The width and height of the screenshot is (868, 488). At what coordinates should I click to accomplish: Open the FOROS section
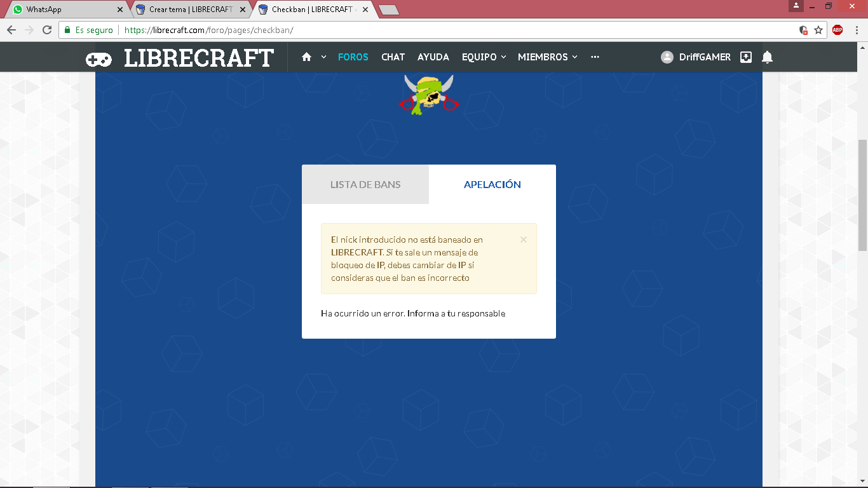(x=353, y=57)
